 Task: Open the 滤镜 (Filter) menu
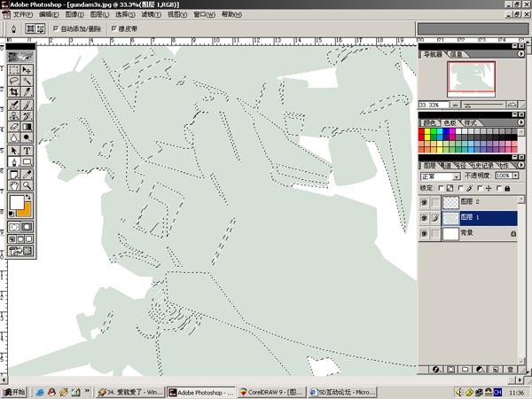[151, 14]
